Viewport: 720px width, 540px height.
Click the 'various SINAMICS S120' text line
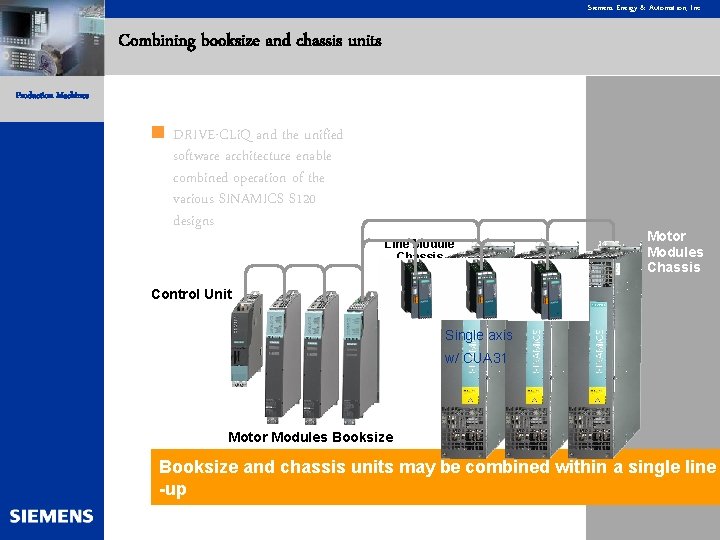click(244, 199)
